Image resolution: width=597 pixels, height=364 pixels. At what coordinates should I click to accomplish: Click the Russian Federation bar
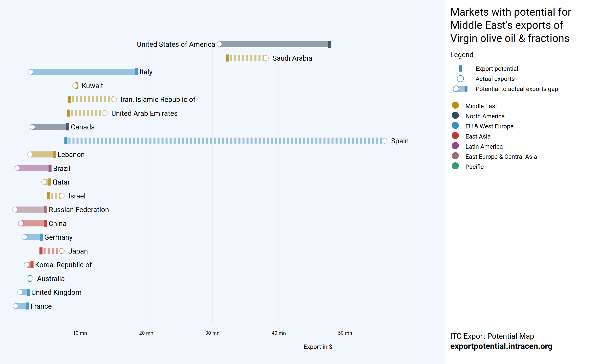click(30, 210)
